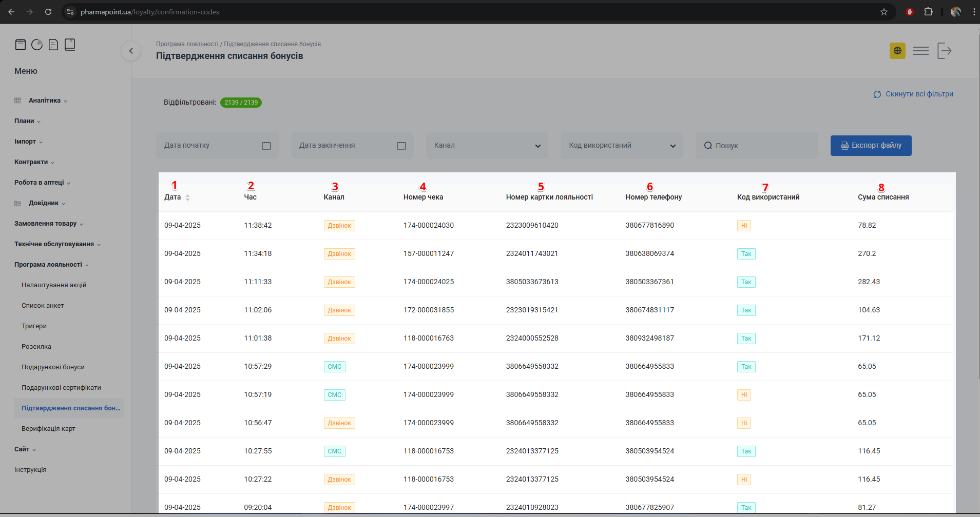This screenshot has height=517, width=980.
Task: Sort table by the Дата column arrows
Action: 187,197
